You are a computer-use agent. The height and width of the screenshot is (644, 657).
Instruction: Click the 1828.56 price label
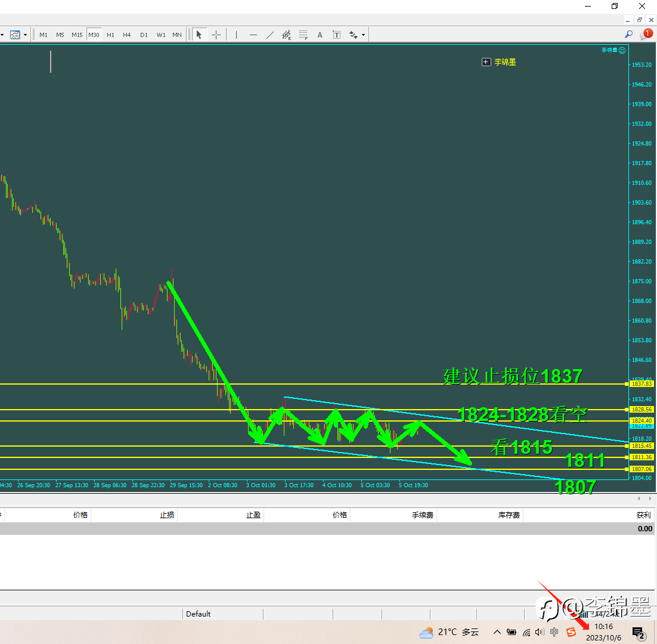pos(641,410)
